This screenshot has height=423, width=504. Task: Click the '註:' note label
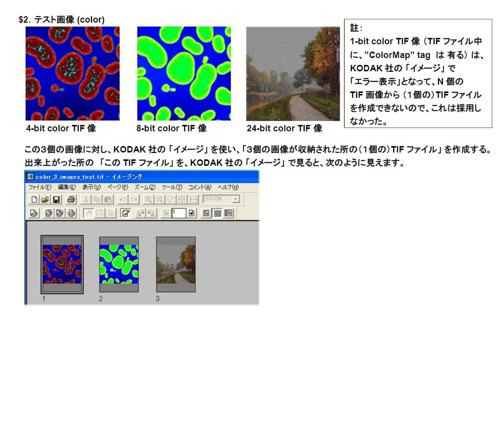click(356, 28)
